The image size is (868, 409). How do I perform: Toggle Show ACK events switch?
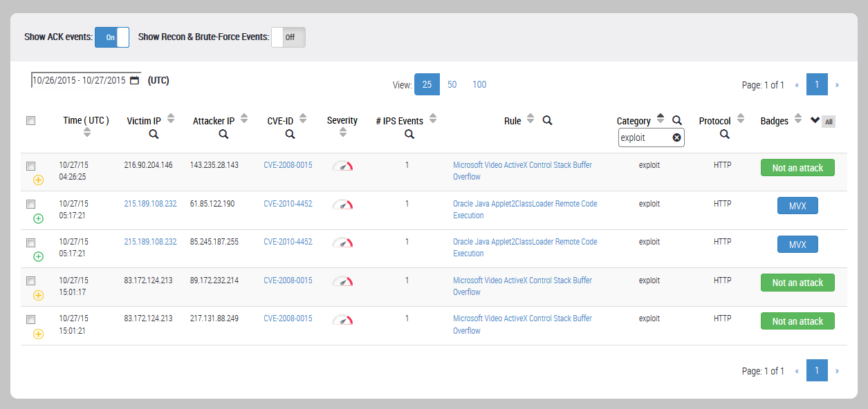tap(111, 37)
